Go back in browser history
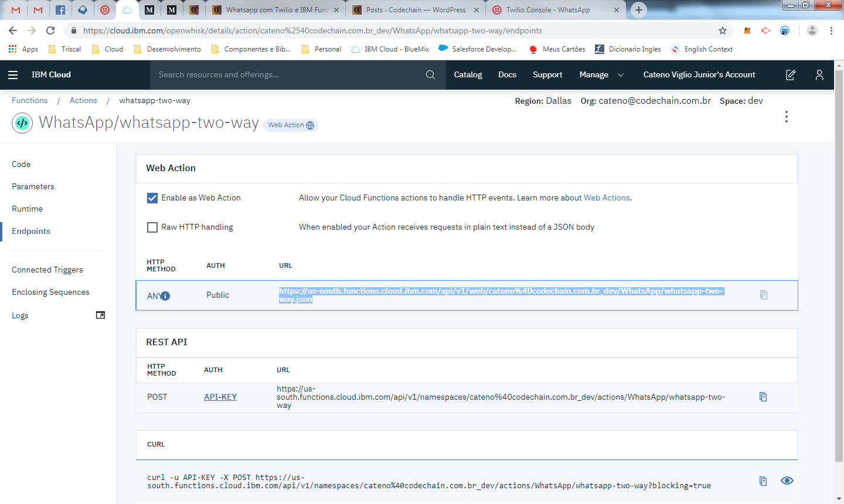Viewport: 844px width, 504px height. point(13,30)
